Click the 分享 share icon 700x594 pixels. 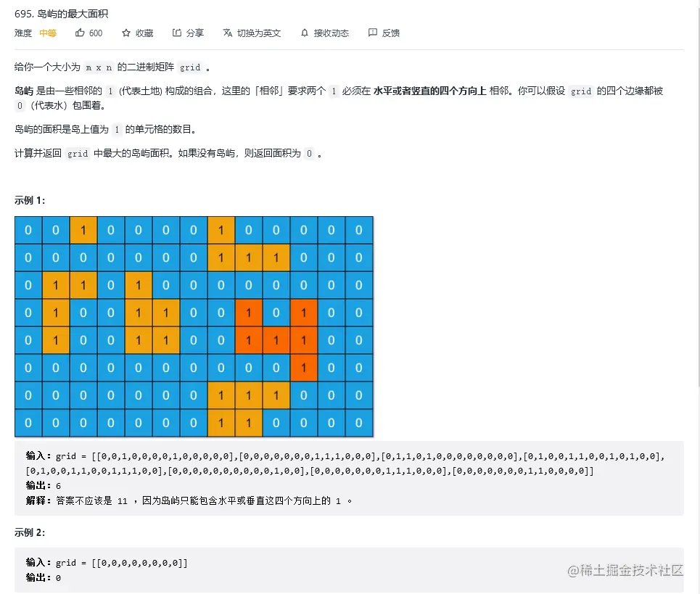(x=177, y=33)
